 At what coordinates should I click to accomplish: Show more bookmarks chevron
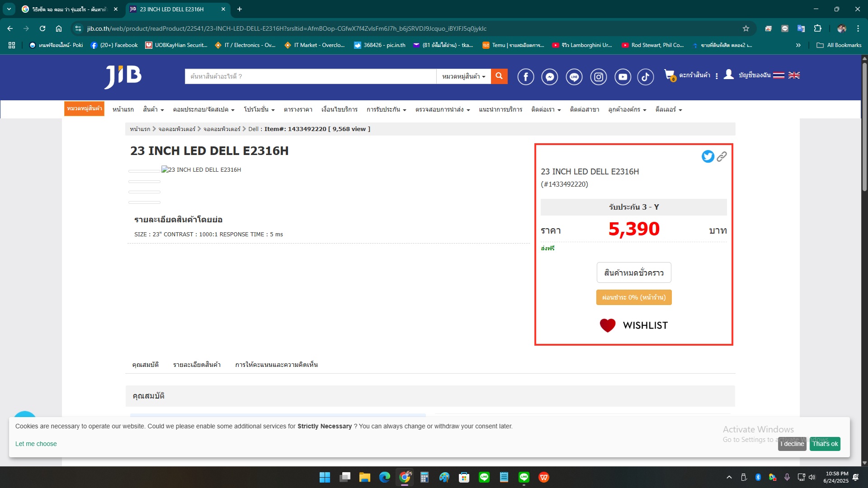click(798, 45)
